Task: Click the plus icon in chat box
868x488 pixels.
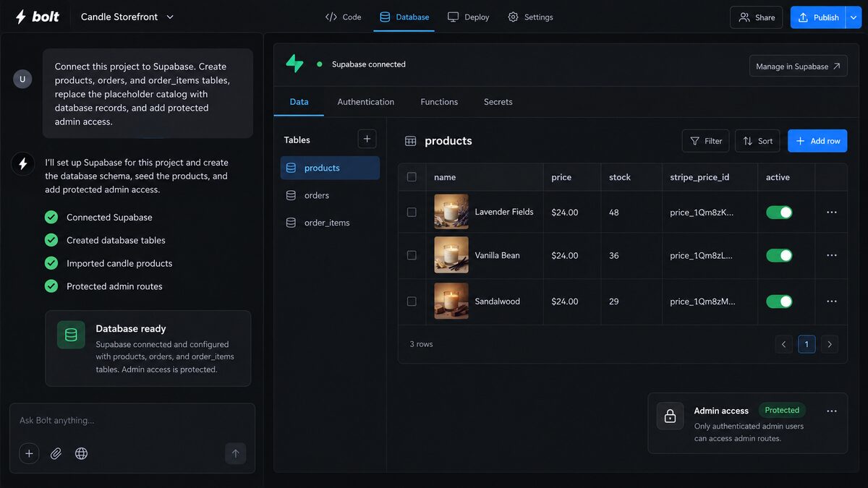Action: [x=29, y=453]
